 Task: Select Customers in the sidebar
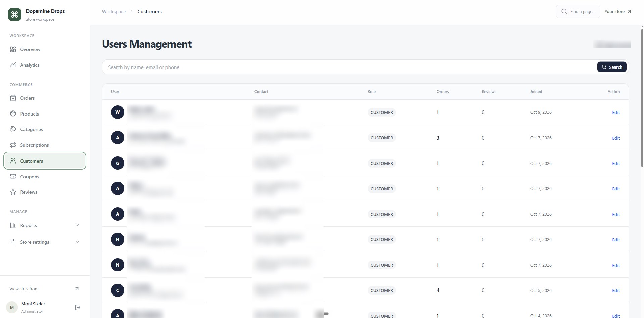point(45,161)
